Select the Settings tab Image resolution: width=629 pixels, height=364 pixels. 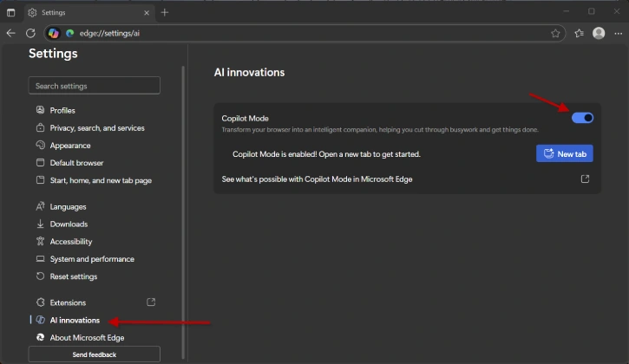(88, 12)
